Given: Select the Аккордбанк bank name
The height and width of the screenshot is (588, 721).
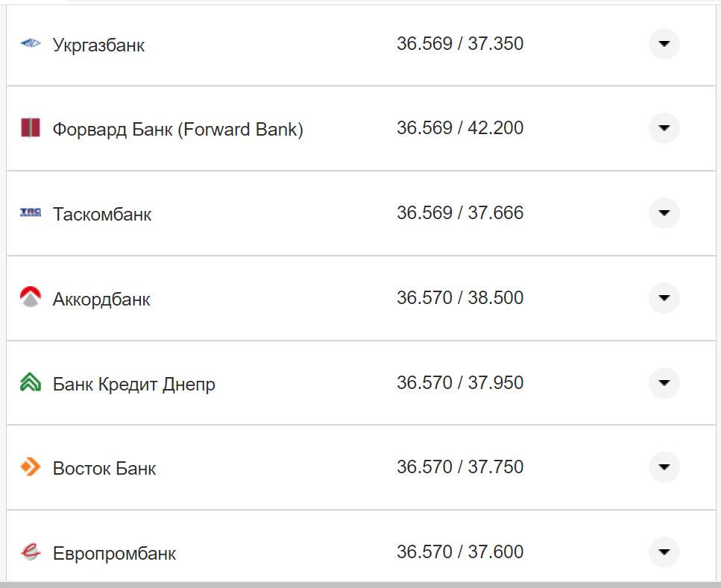Looking at the screenshot, I should click(x=101, y=299).
